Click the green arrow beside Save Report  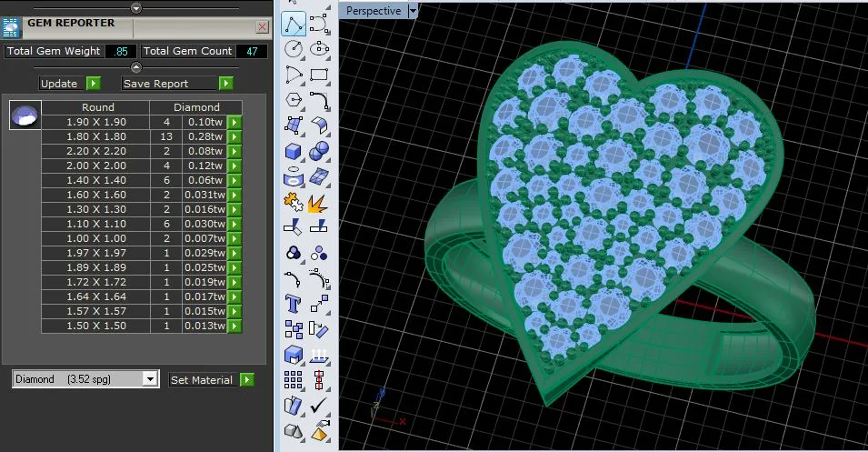click(x=225, y=83)
